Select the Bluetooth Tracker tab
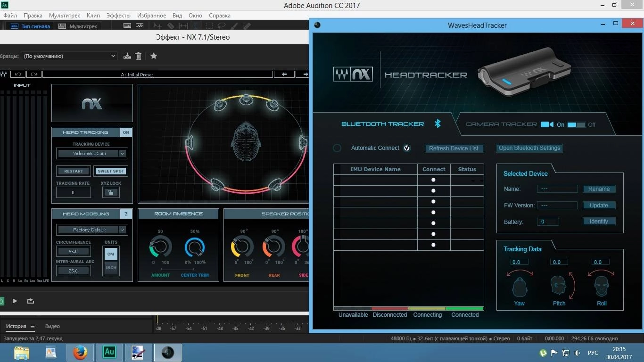Image resolution: width=644 pixels, height=362 pixels. [x=382, y=124]
